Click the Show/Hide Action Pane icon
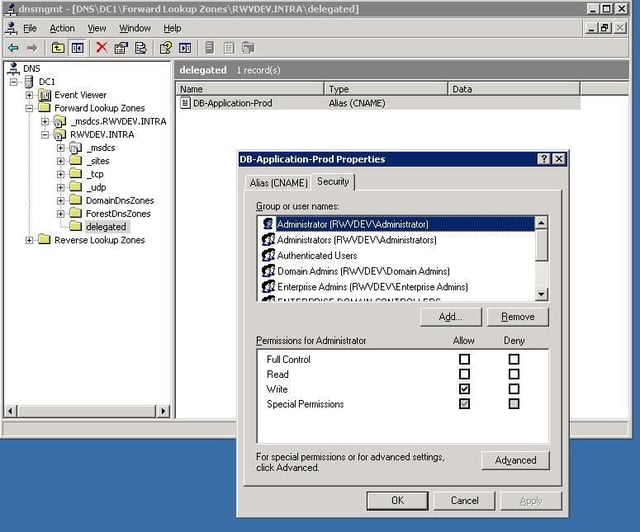The image size is (640, 532). click(185, 48)
